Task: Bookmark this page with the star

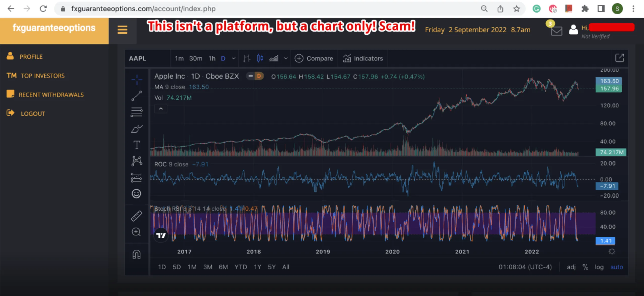Action: pyautogui.click(x=517, y=9)
